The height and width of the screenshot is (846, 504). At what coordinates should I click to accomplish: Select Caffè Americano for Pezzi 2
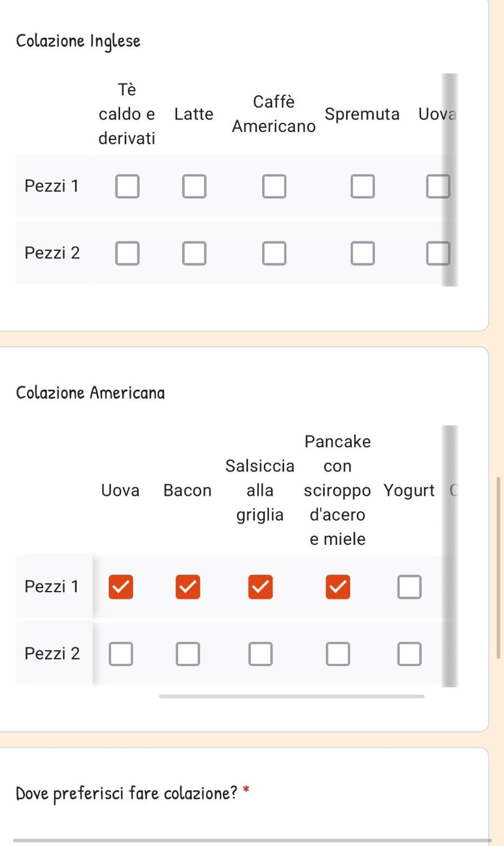click(274, 253)
